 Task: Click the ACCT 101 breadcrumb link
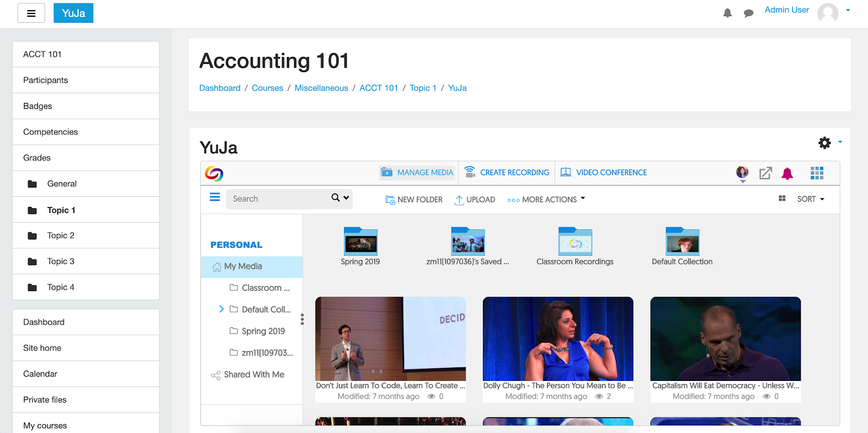click(x=379, y=88)
